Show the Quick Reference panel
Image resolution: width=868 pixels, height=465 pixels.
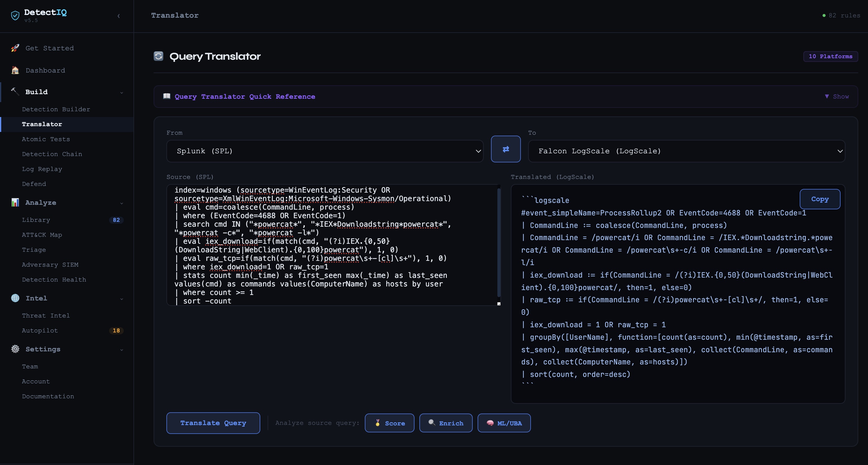(x=837, y=97)
